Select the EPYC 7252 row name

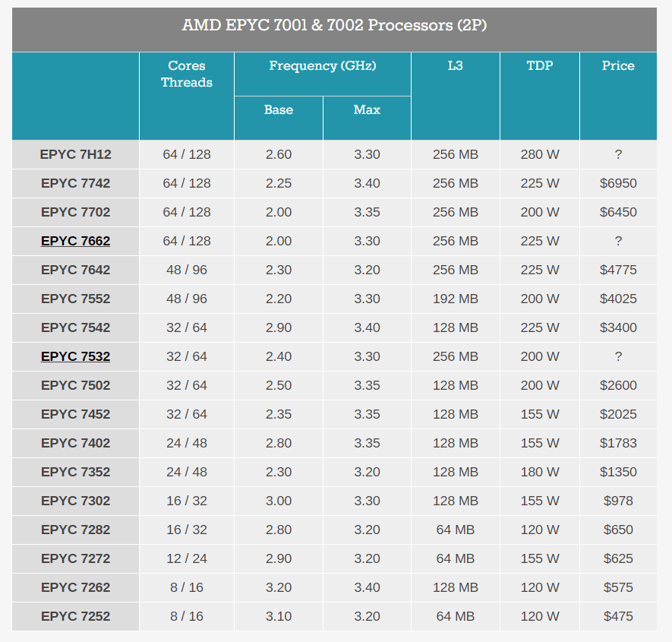75,616
